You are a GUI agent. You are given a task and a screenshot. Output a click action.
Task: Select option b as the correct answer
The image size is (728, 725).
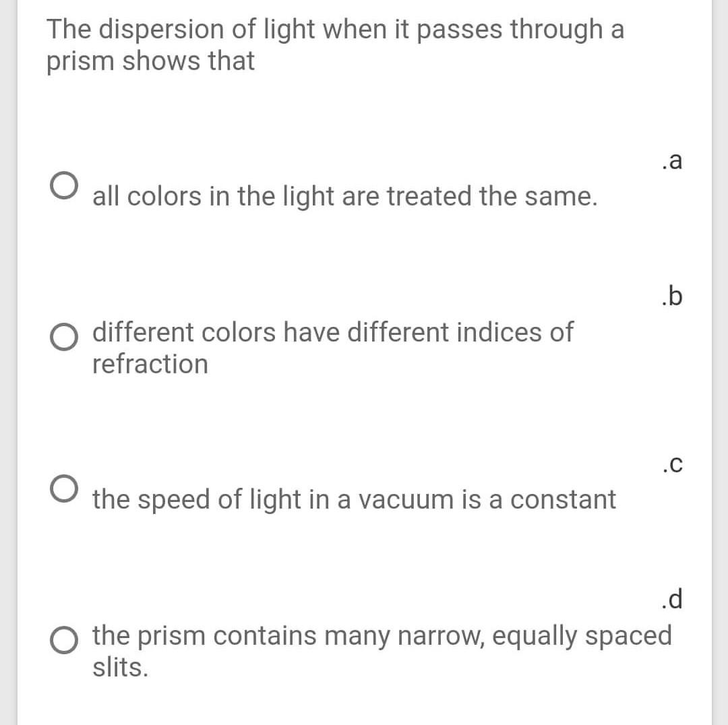[64, 336]
